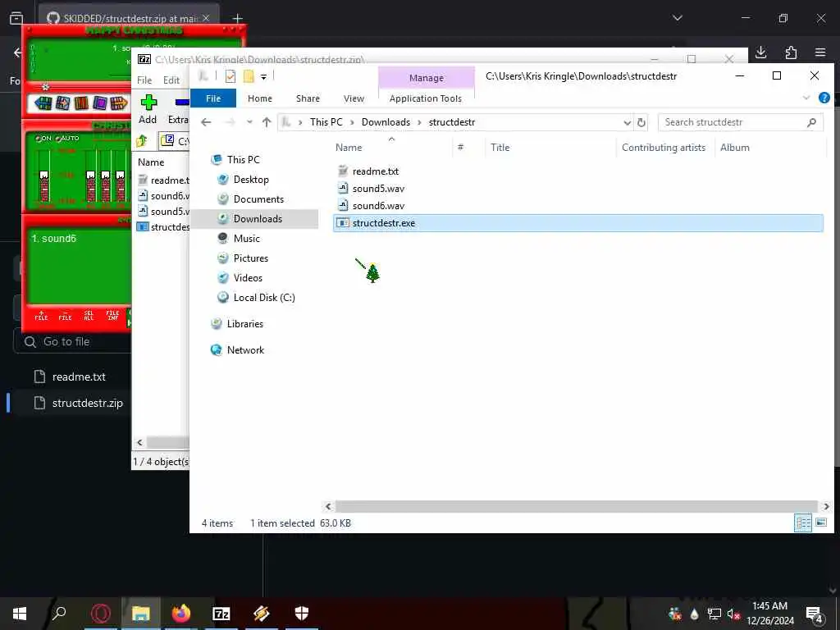840x630 pixels.
Task: Toggle the equalizer ON button
Action: [x=43, y=138]
